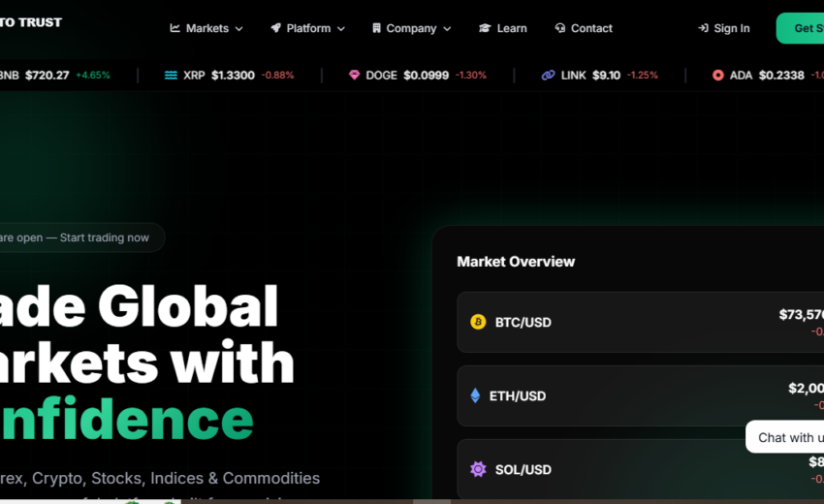824x504 pixels.
Task: Open the Chat with us bubble
Action: [x=784, y=437]
